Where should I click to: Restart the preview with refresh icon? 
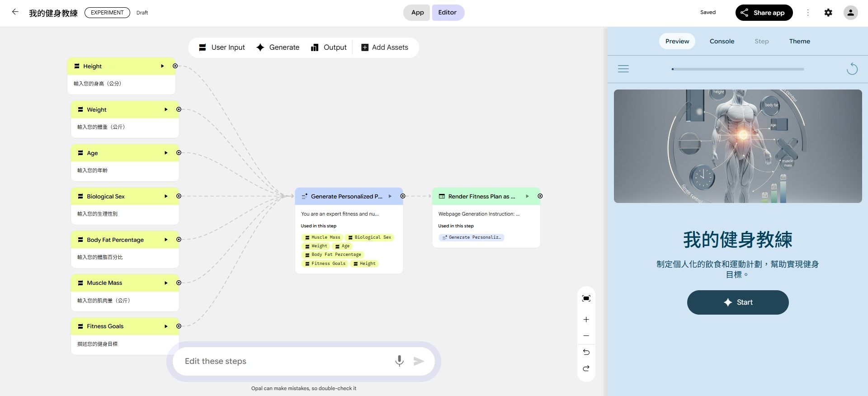852,69
